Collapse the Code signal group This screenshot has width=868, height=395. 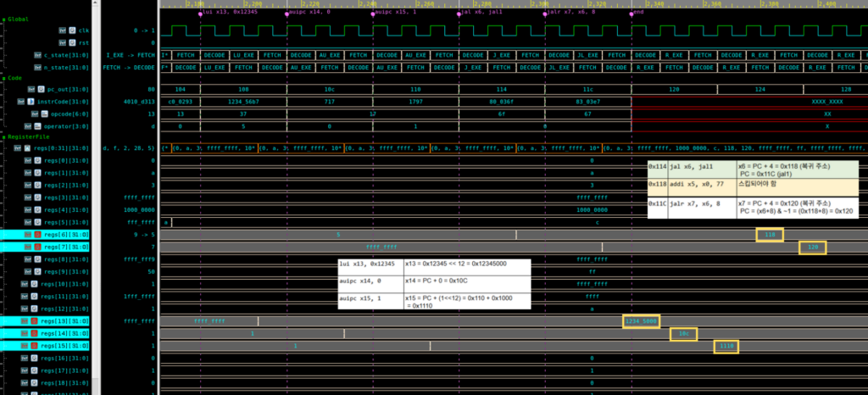click(x=4, y=78)
